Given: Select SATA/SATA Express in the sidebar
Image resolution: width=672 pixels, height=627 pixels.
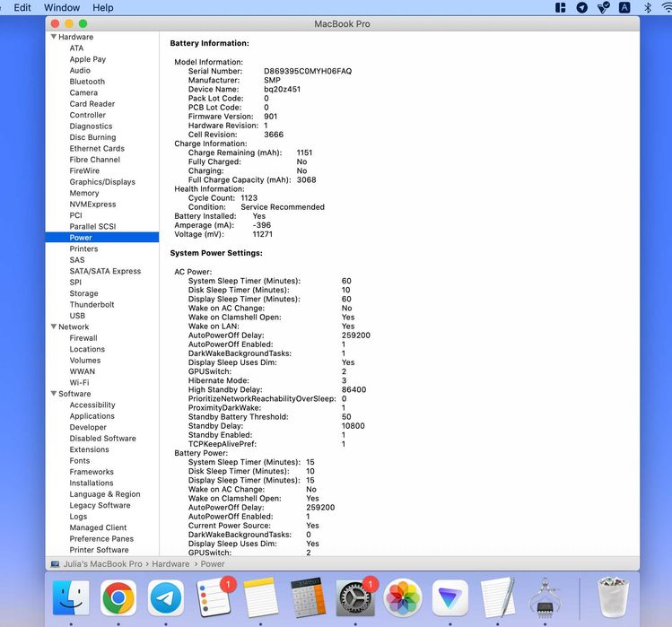Looking at the screenshot, I should (106, 271).
